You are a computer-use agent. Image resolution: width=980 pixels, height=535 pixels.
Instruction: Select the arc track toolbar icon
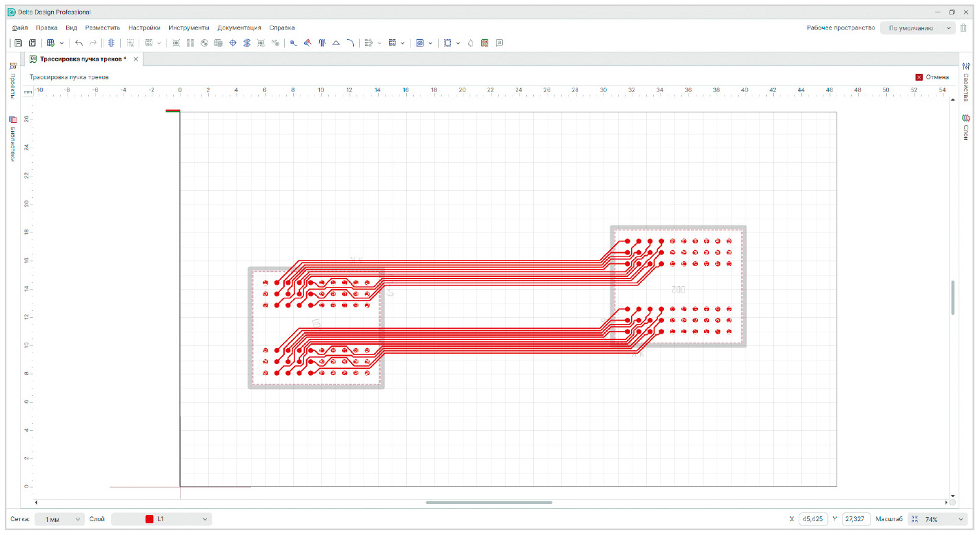(350, 43)
